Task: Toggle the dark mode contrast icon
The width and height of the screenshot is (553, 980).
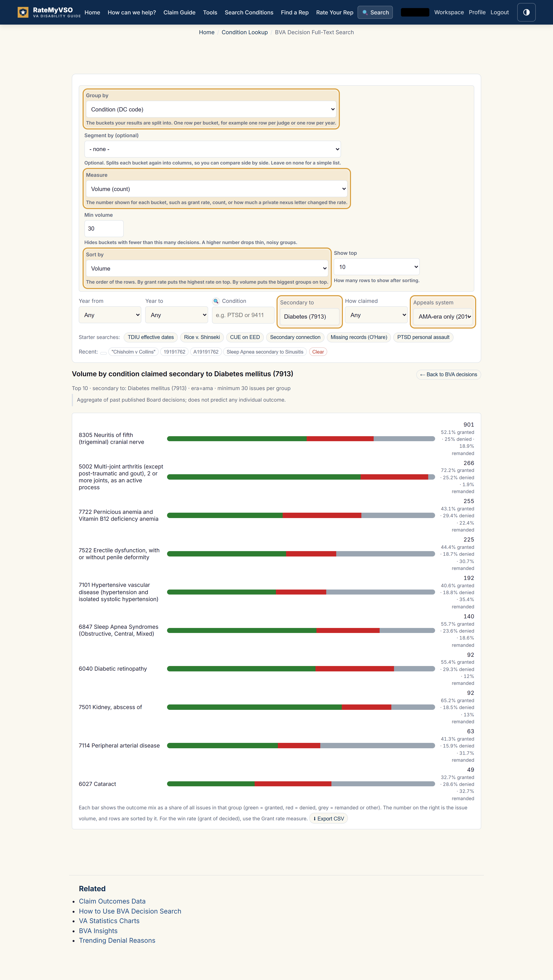Action: (526, 12)
